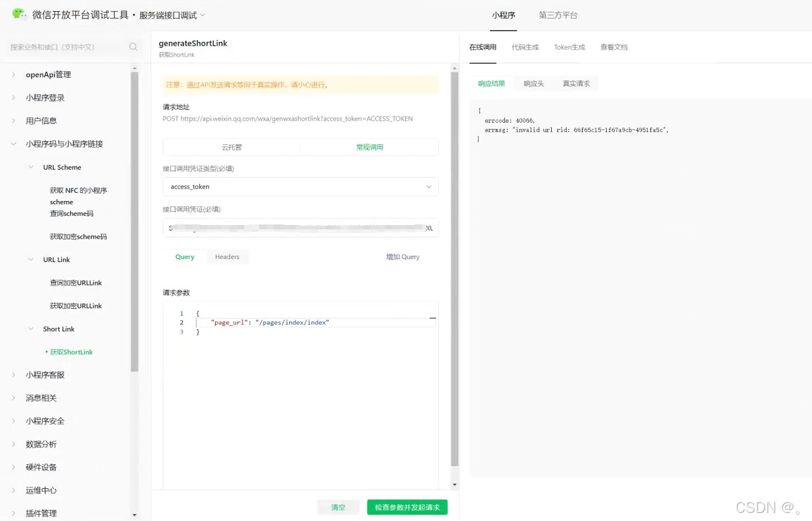The image size is (812, 521).
Task: Open the Token生成 tab
Action: (x=569, y=47)
